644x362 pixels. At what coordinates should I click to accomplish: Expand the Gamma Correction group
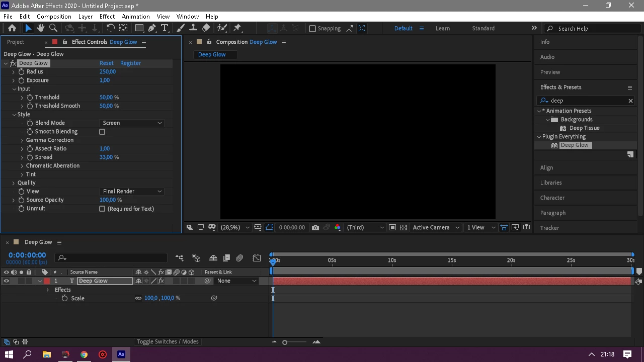pos(22,140)
